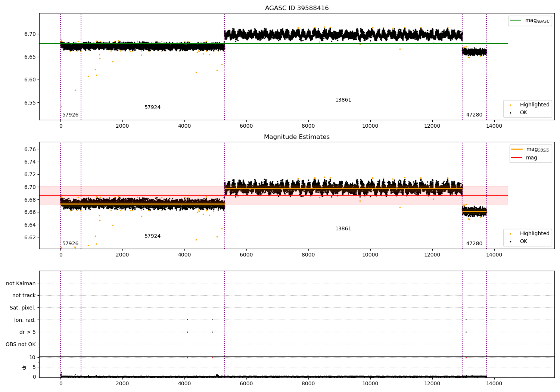Viewport: 560px width, 392px height.
Task: Click the 'OBS not OK' flag row label
Action: point(21,345)
